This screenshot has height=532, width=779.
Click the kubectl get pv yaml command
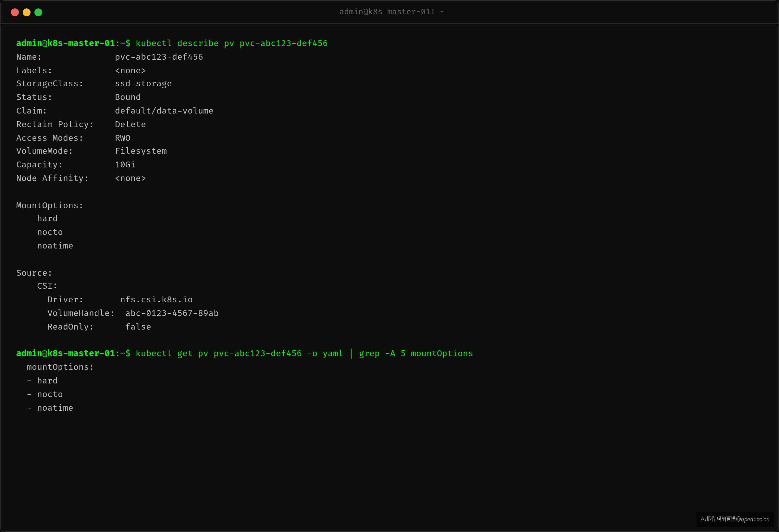pos(304,354)
